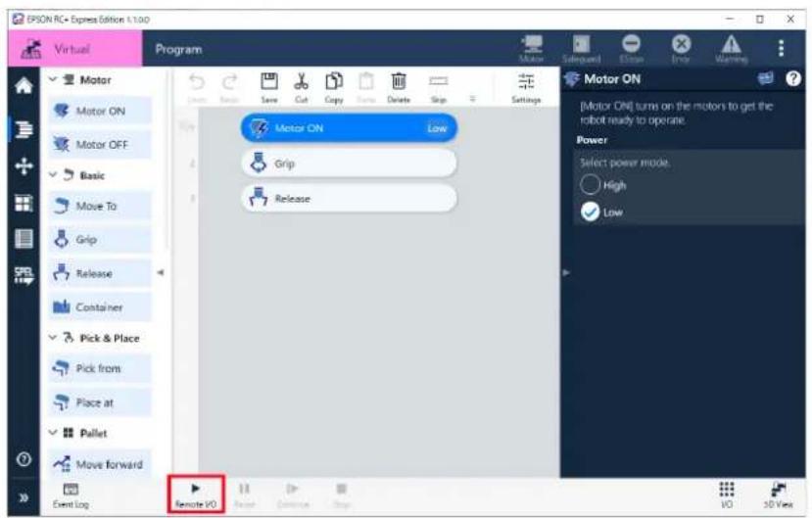Open the list view sidebar icon
Viewport: 812px width, 518px height.
click(24, 239)
